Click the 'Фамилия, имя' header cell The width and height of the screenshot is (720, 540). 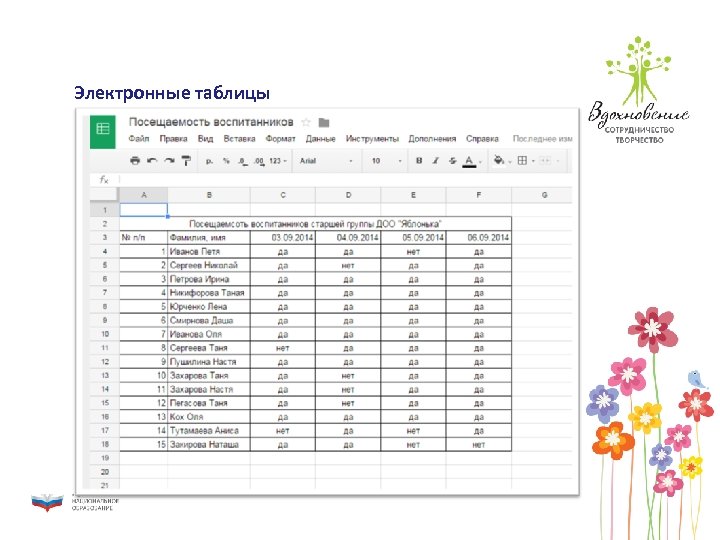click(x=209, y=237)
